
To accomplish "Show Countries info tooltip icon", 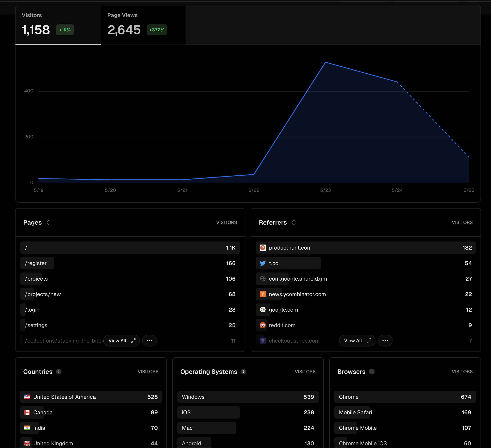I will coord(59,371).
